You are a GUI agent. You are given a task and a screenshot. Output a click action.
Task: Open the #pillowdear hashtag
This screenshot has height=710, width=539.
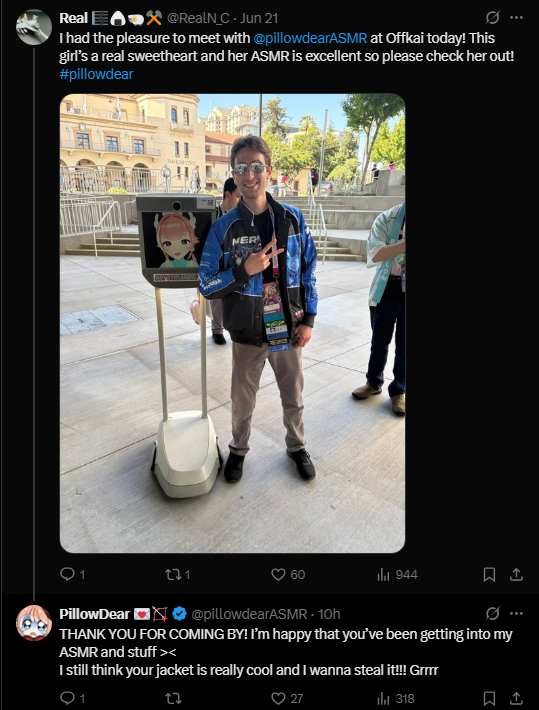(x=96, y=74)
